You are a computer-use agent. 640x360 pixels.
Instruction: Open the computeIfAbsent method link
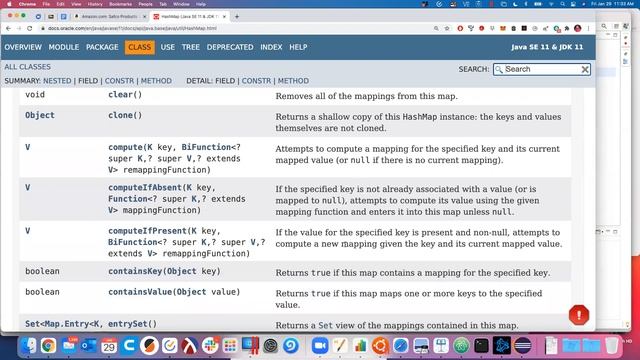pos(144,187)
